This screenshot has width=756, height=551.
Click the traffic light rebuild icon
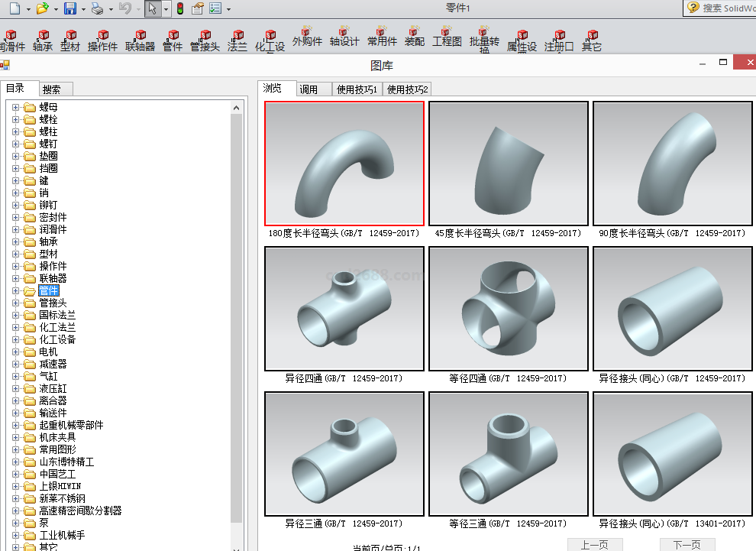coord(179,8)
